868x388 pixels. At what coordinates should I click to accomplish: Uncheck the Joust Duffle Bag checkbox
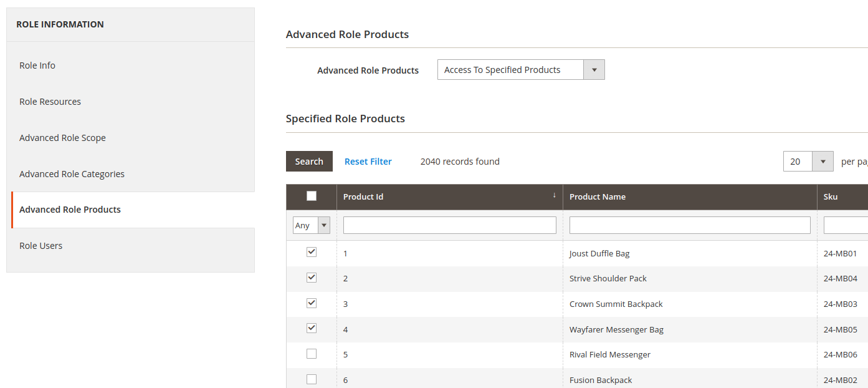(312, 252)
